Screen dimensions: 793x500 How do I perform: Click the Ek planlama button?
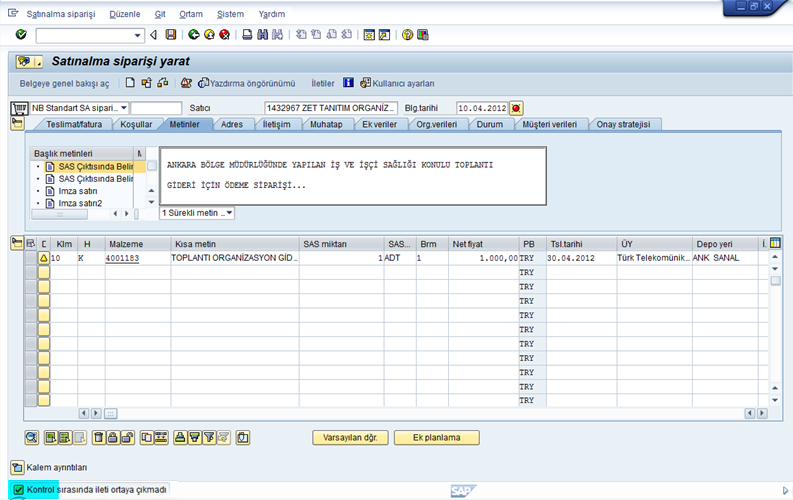436,437
